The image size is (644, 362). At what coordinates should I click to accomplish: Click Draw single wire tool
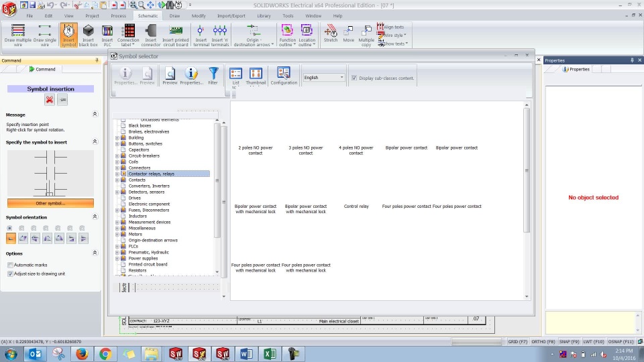(45, 35)
